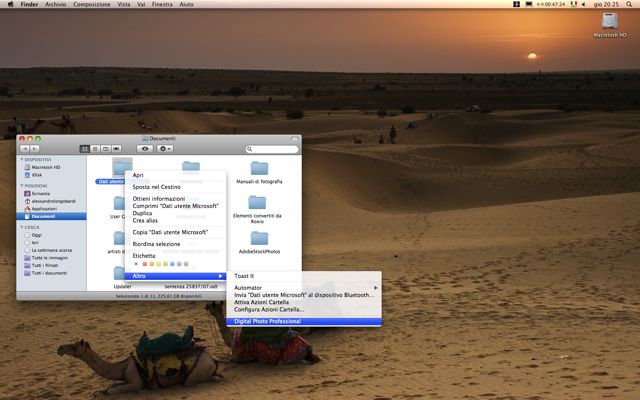Select the AdobeStockPhotos folder
The height and width of the screenshot is (400, 640).
coord(259,242)
